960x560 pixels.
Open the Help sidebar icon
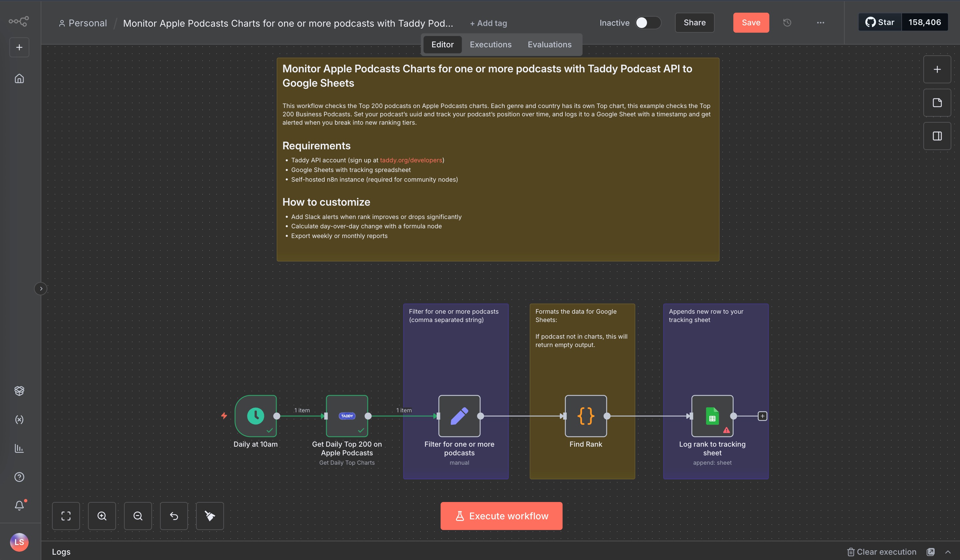(x=19, y=477)
